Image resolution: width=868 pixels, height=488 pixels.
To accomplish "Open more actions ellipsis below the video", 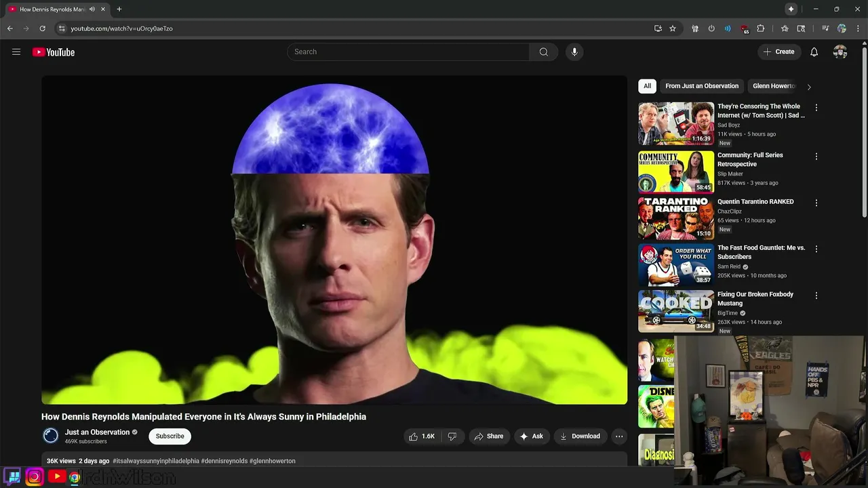I will [619, 436].
